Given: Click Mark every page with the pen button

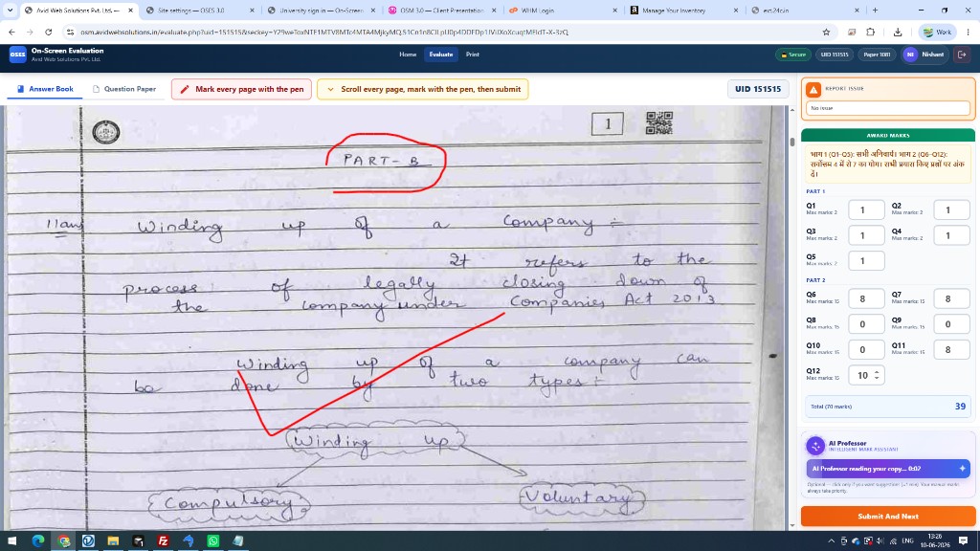Looking at the screenshot, I should coord(241,89).
